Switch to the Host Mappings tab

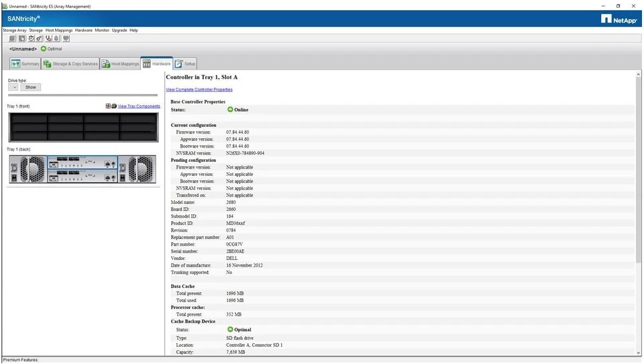tap(120, 64)
